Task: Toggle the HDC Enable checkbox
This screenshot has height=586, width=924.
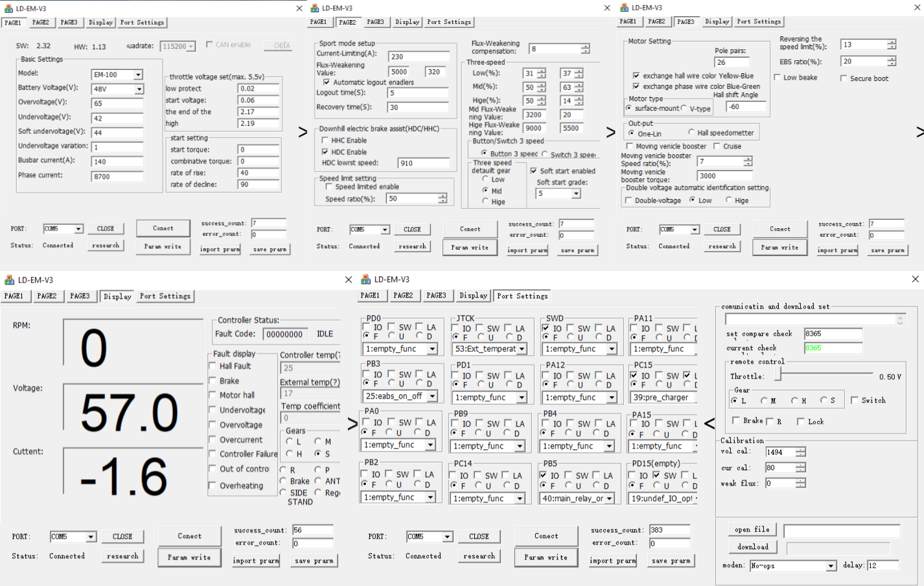Action: (325, 152)
